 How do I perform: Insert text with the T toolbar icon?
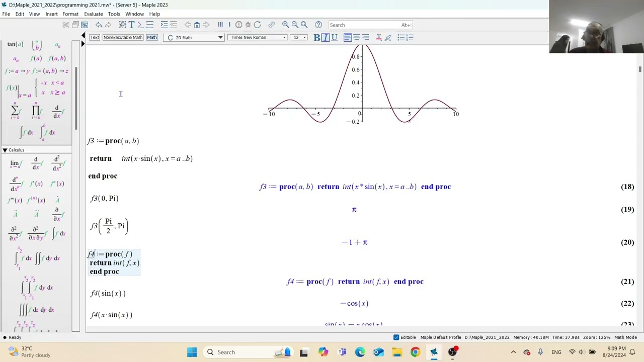pyautogui.click(x=131, y=25)
